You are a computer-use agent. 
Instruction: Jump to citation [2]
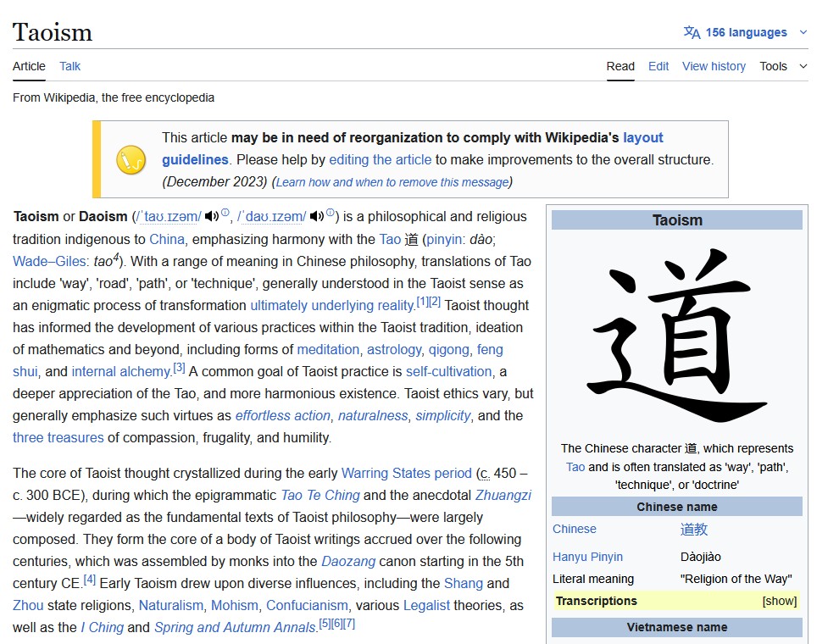435,302
